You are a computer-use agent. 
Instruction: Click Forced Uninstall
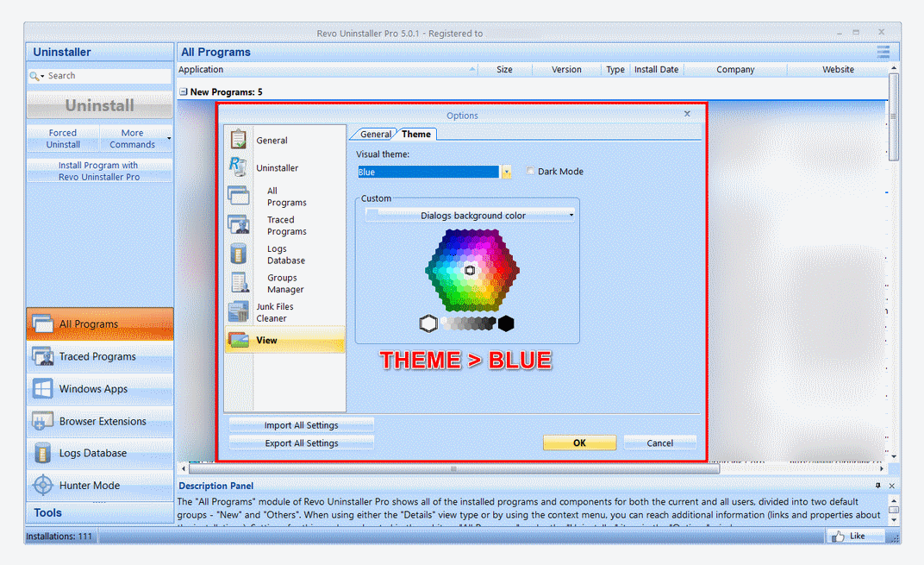[x=63, y=139]
